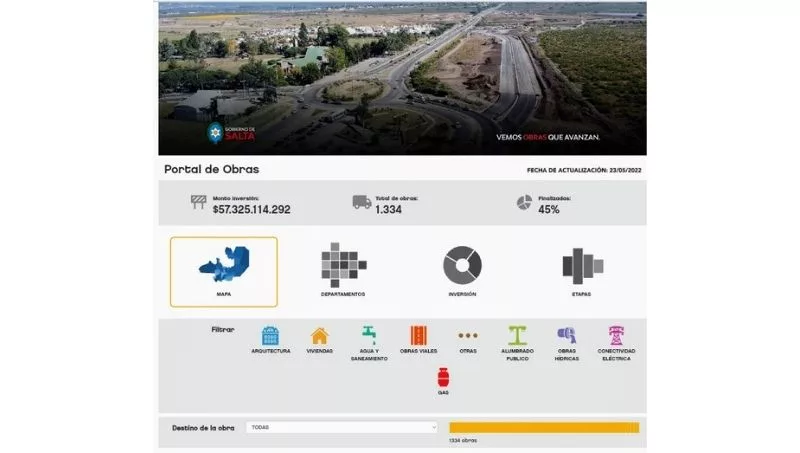Image resolution: width=800 pixels, height=453 pixels.
Task: Open the Etapas view icon
Action: (581, 266)
